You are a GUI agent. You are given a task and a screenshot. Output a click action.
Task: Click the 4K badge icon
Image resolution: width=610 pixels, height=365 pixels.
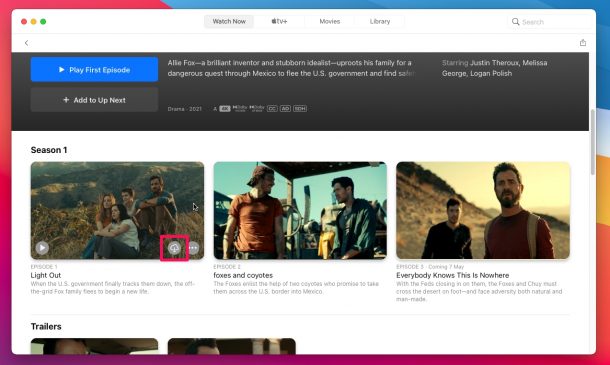224,109
